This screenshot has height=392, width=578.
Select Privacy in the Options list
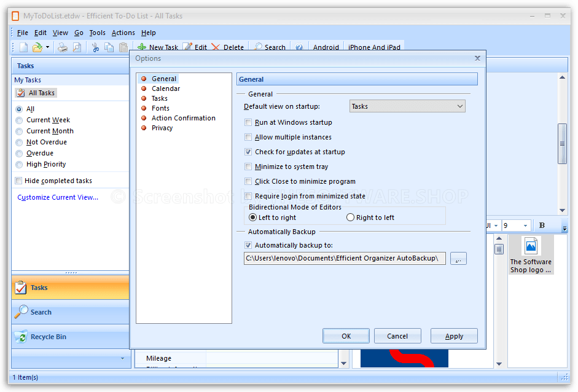[161, 128]
